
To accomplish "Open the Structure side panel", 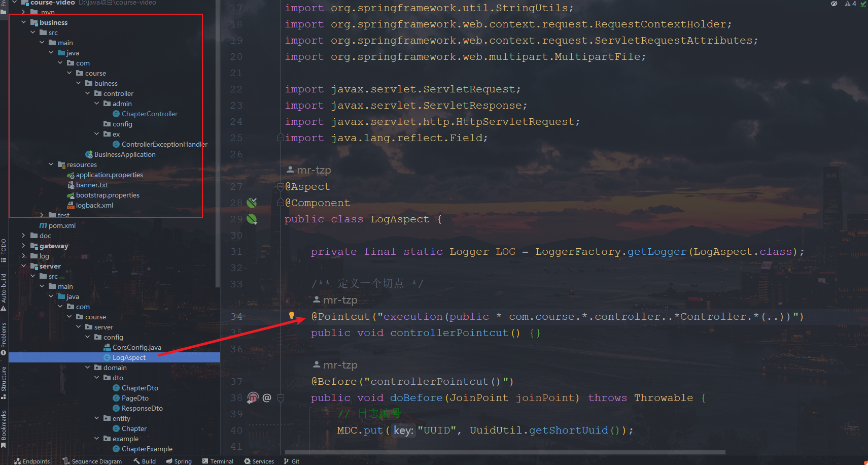I will 4,383.
